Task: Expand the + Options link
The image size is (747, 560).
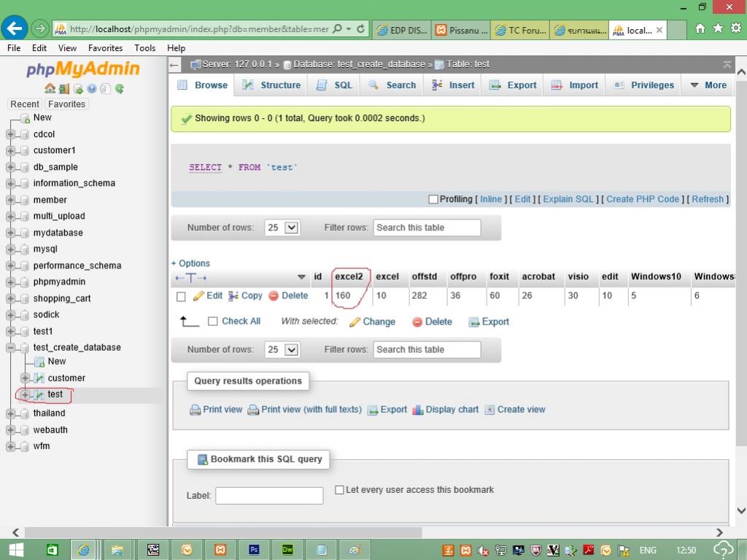Action: [x=190, y=263]
